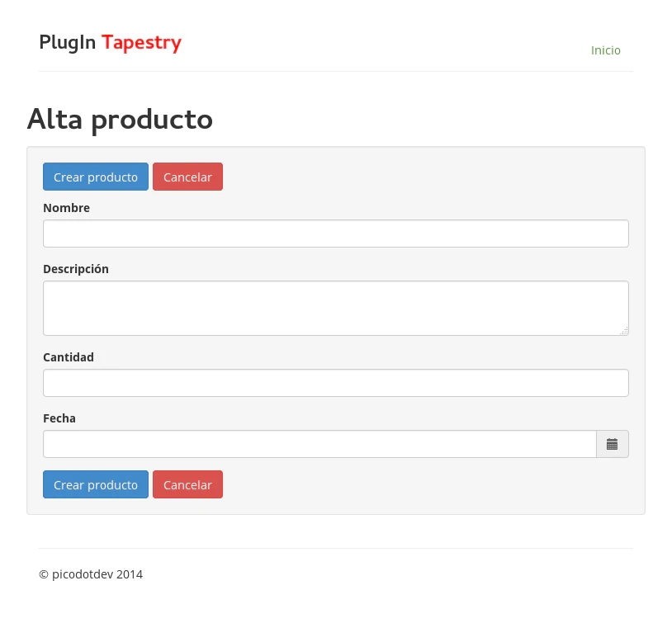
Task: Click the top Crear producto button
Action: (96, 177)
